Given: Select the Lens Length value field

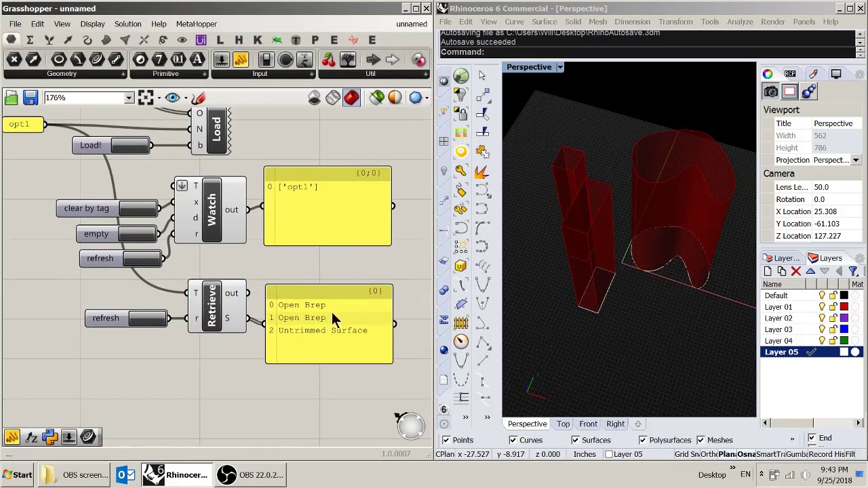Looking at the screenshot, I should coord(838,187).
